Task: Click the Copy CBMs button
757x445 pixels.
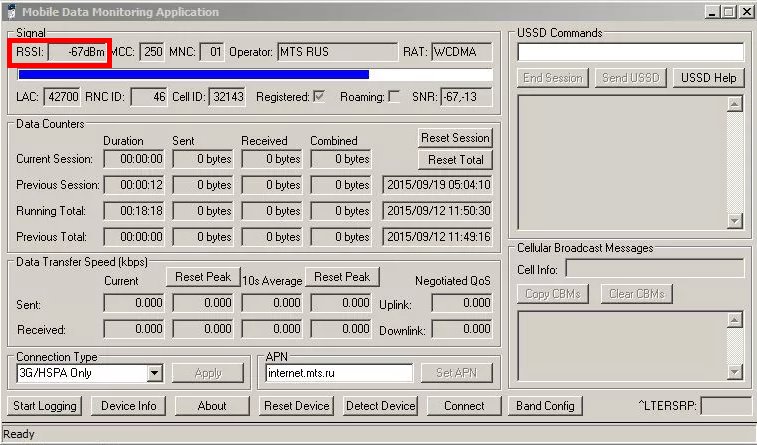Action: pyautogui.click(x=553, y=293)
